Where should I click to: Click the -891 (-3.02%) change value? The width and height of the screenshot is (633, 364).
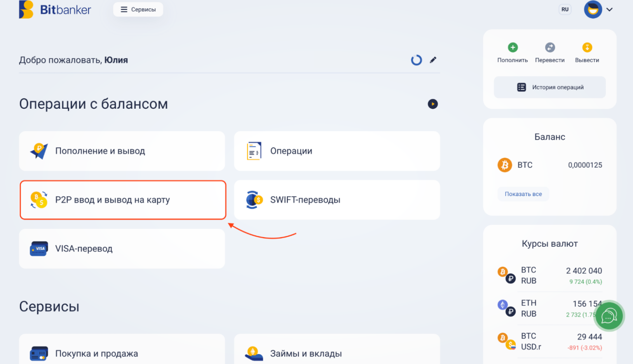585,348
